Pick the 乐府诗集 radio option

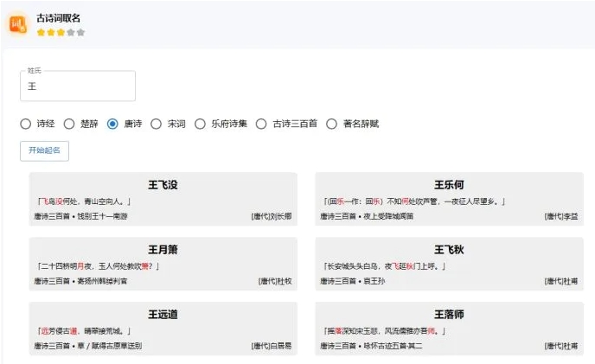(201, 124)
